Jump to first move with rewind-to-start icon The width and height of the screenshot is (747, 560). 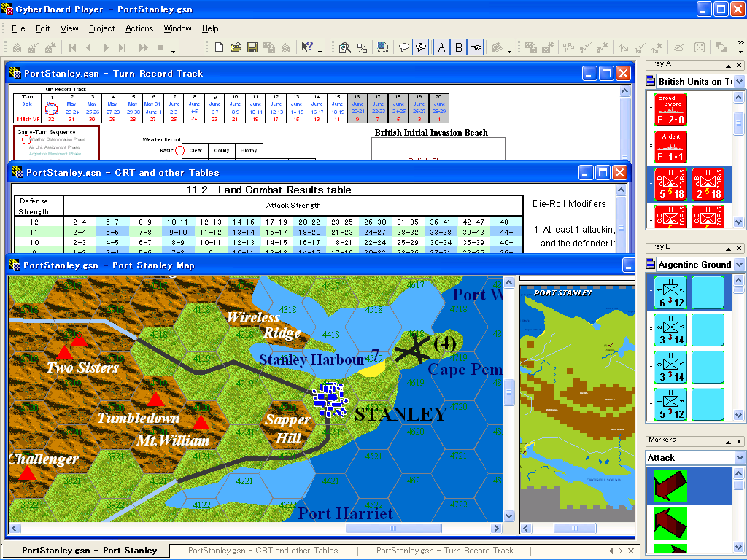tap(72, 47)
